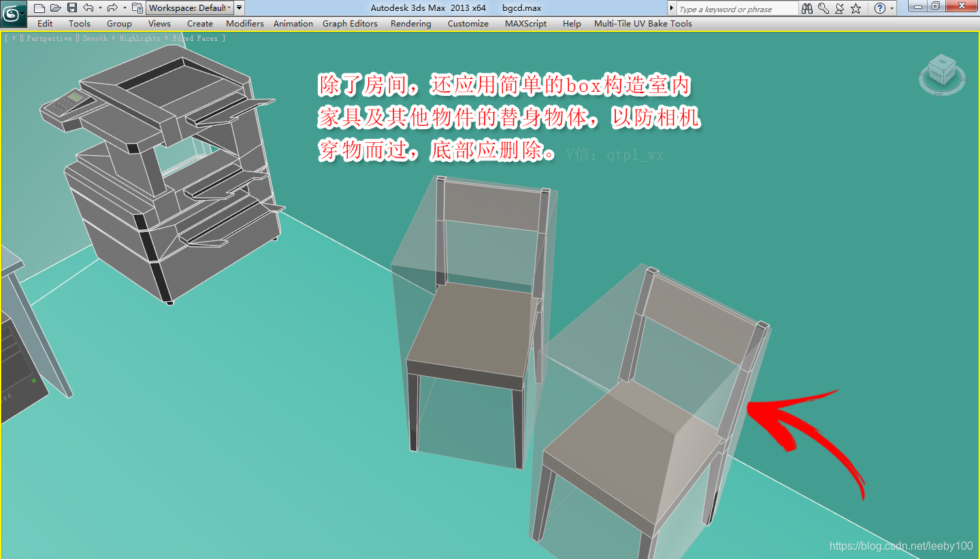Viewport: 980px width, 559px height.
Task: Open a file with folder icon
Action: pos(56,8)
